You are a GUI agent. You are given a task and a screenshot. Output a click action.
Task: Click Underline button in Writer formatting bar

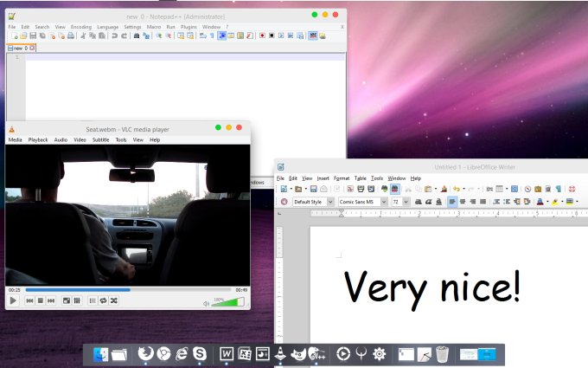438,202
